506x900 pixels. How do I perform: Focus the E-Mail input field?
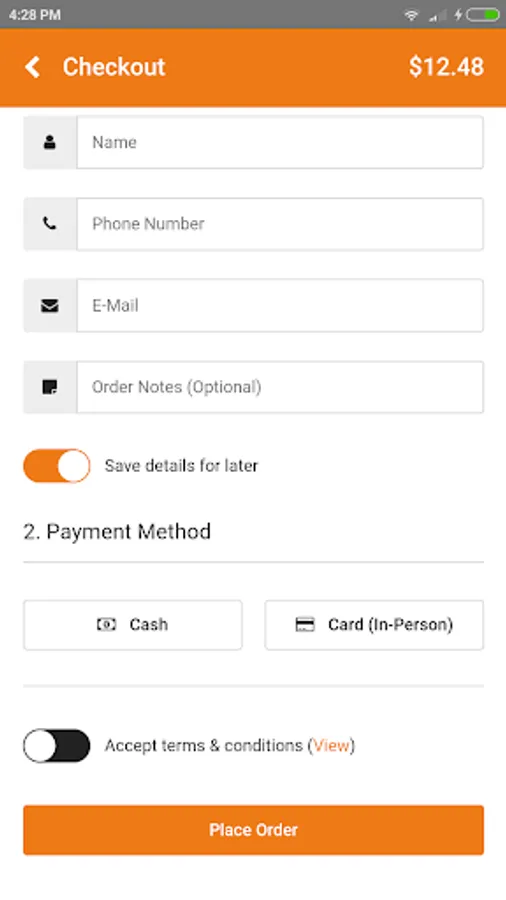click(280, 305)
